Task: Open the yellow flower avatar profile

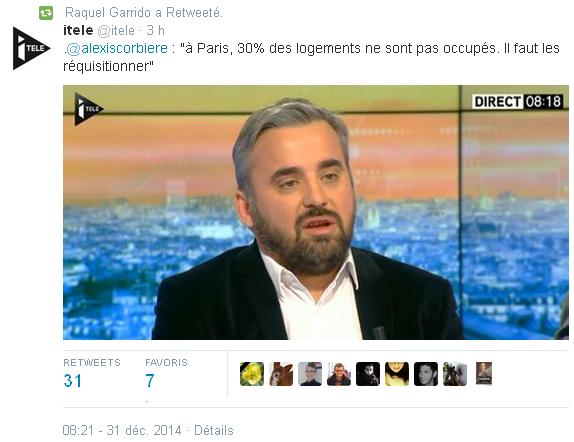Action: pos(252,374)
